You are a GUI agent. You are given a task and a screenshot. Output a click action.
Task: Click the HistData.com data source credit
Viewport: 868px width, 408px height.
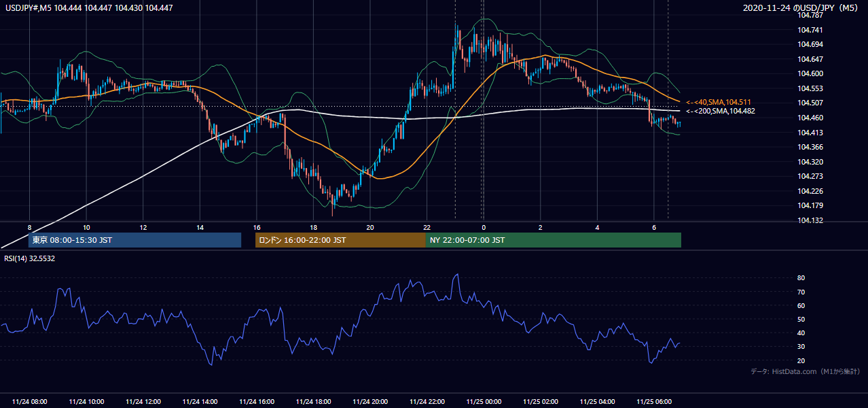coord(806,371)
